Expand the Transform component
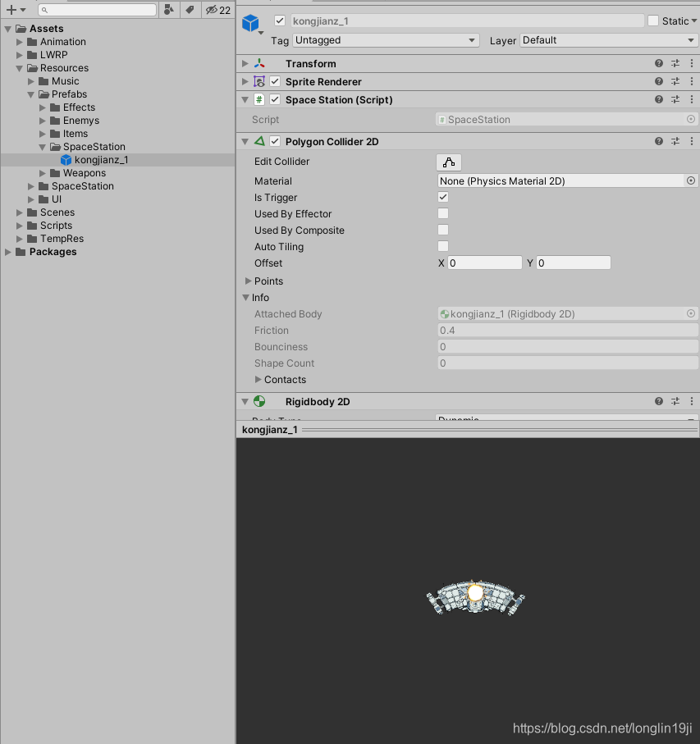700x744 pixels. 245,63
